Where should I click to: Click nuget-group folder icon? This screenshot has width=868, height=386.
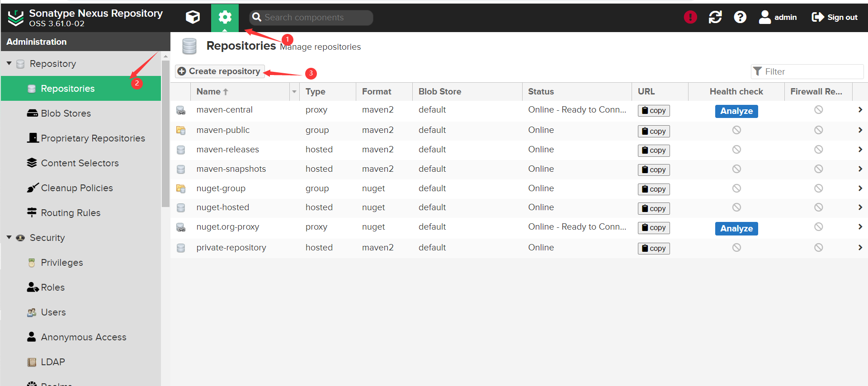tap(181, 188)
